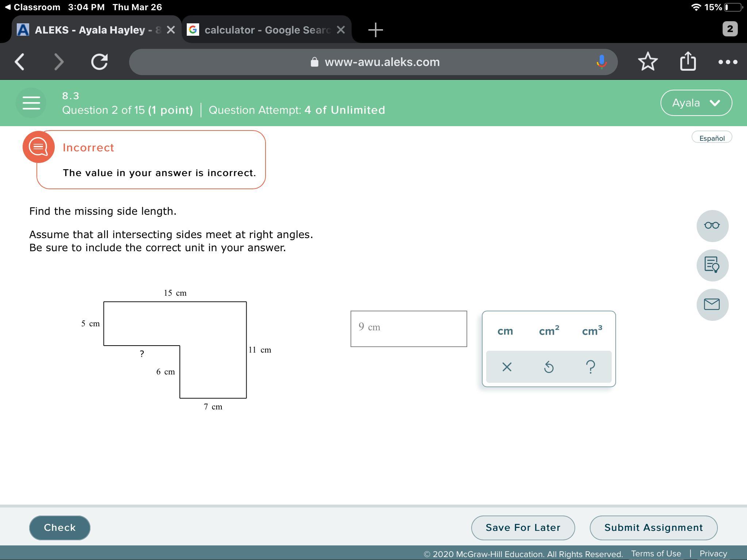Tap the browser share icon
Viewport: 747px width, 560px height.
[x=688, y=62]
